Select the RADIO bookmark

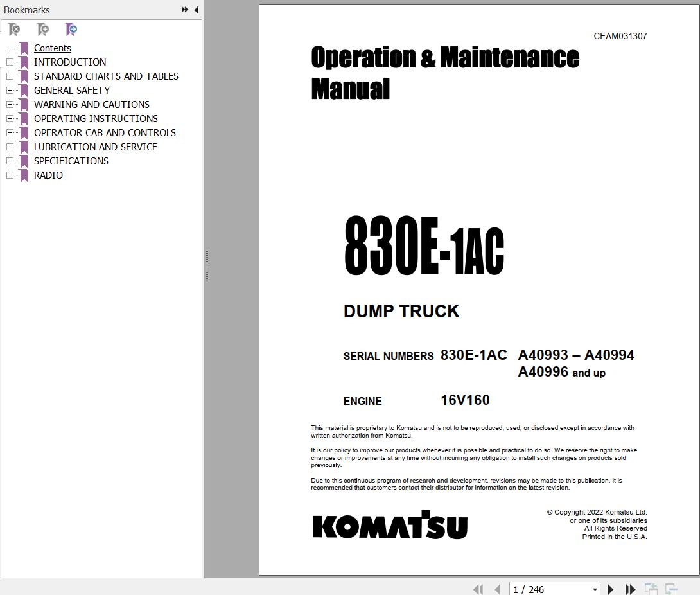tap(48, 175)
